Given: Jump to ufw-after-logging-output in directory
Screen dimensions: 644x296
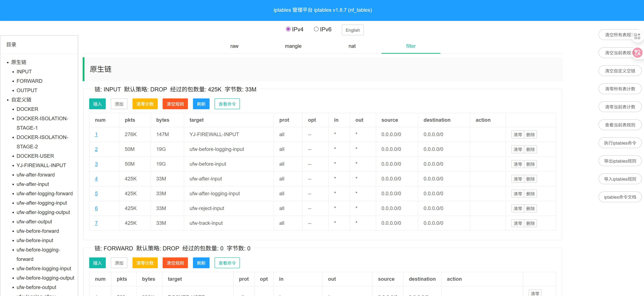Looking at the screenshot, I should tap(43, 212).
